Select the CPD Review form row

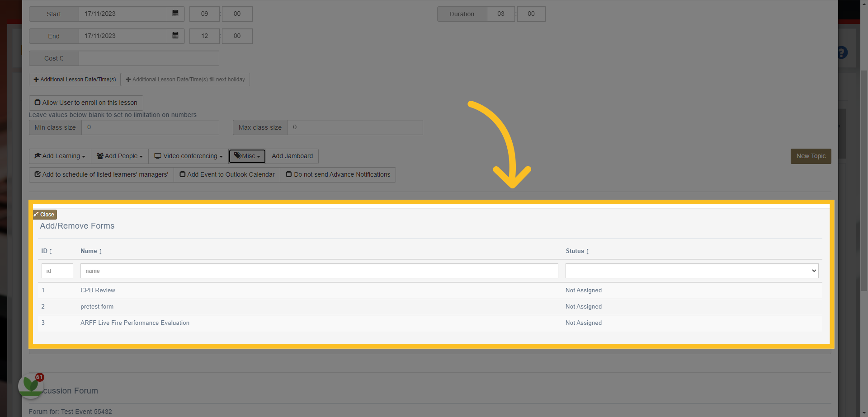pyautogui.click(x=430, y=290)
